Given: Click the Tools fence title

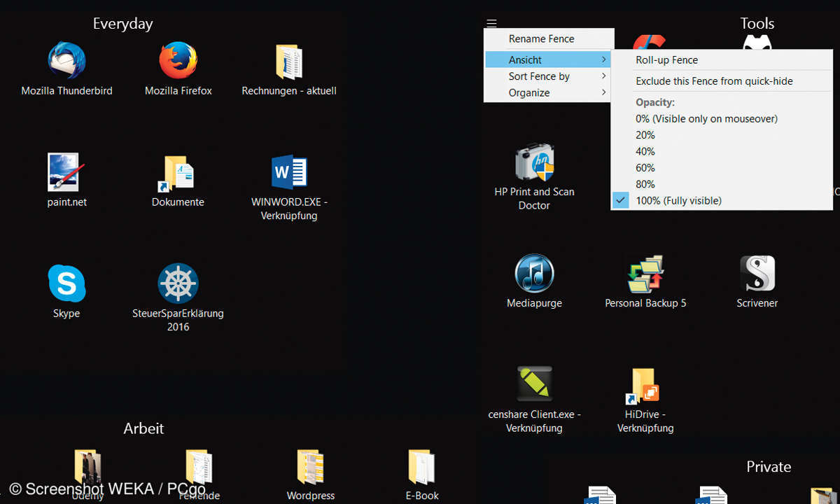Looking at the screenshot, I should click(757, 24).
